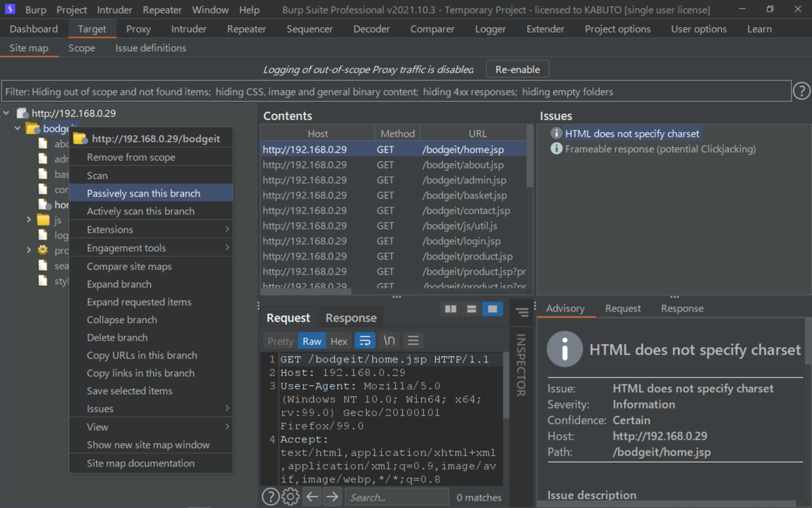Viewport: 812px width, 508px height.
Task: Toggle line wrapping in the editor
Action: coord(365,341)
